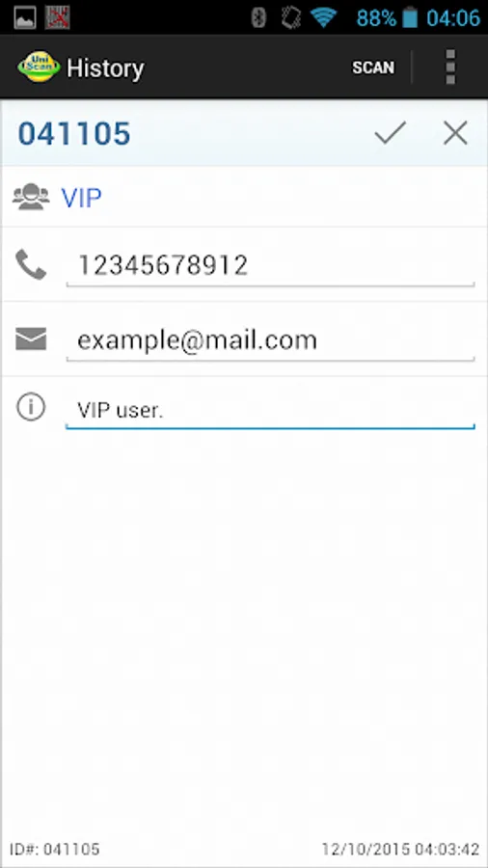Cancel editing with the X icon

click(455, 133)
